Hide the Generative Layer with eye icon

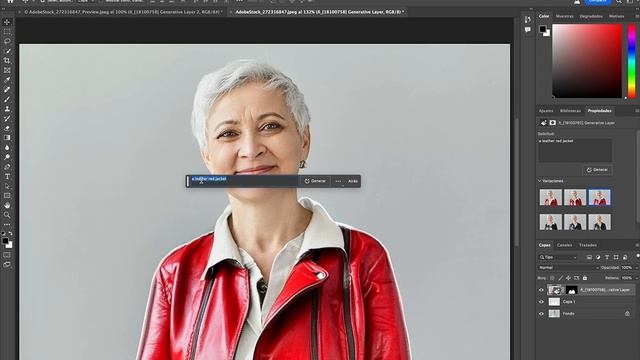click(542, 290)
